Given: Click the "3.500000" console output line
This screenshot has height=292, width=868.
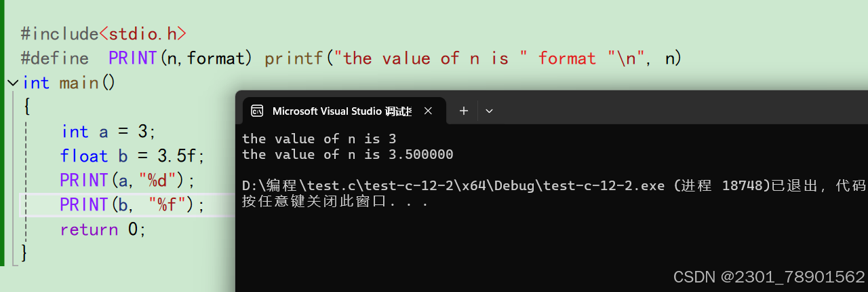Looking at the screenshot, I should 347,155.
